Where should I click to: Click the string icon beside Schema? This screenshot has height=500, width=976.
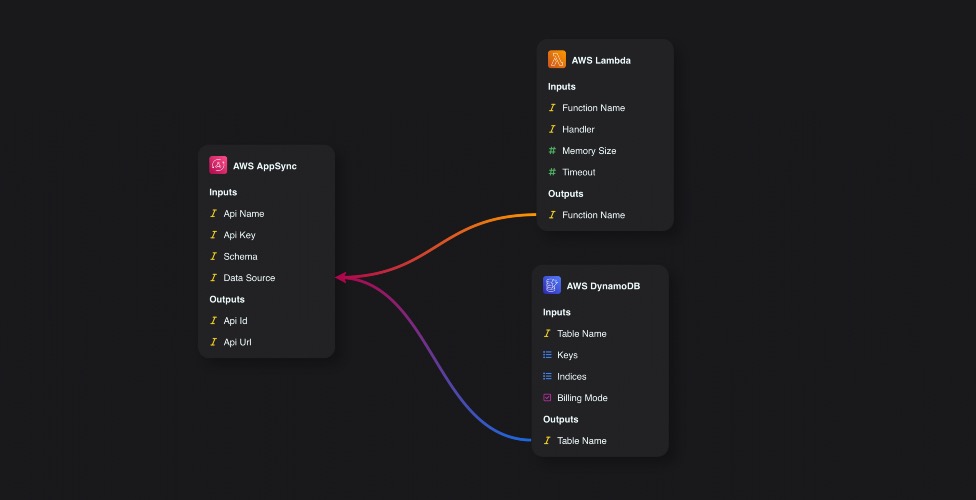(214, 256)
